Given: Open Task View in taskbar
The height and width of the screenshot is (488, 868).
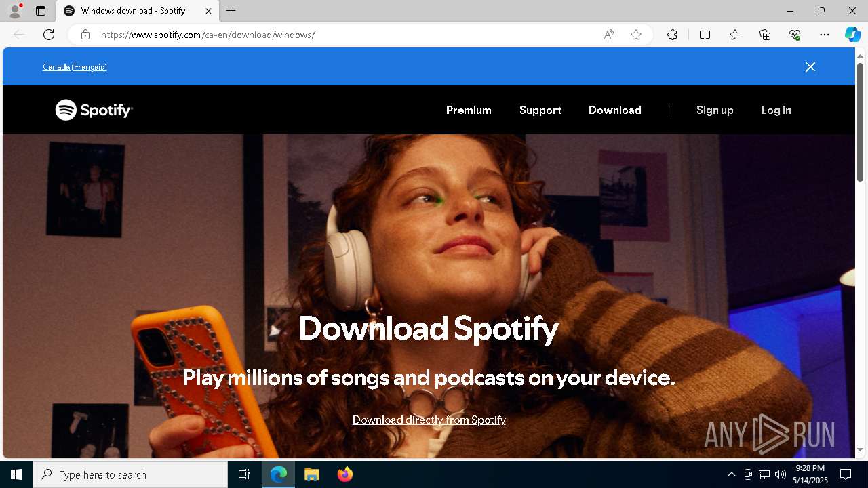Looking at the screenshot, I should click(244, 474).
